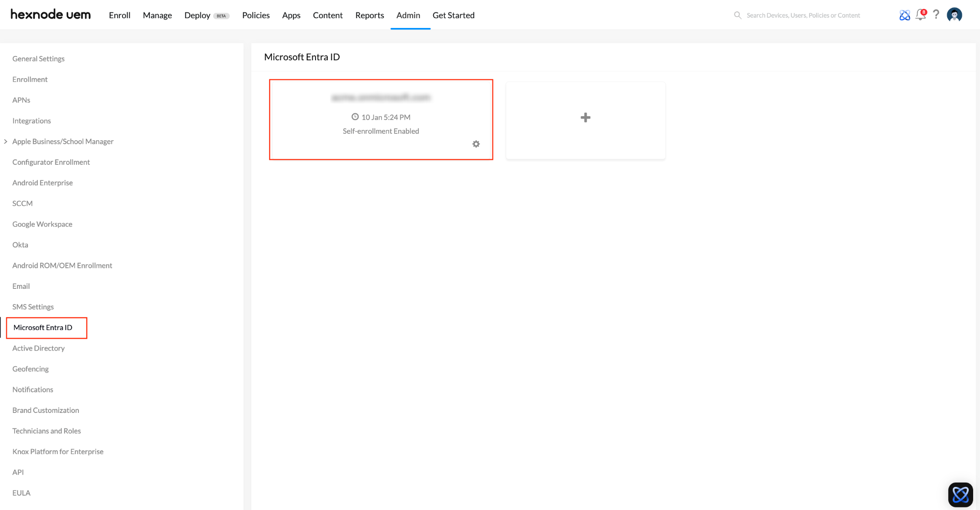Open the notifications bell icon
Viewport: 980px width, 510px height.
(x=920, y=15)
